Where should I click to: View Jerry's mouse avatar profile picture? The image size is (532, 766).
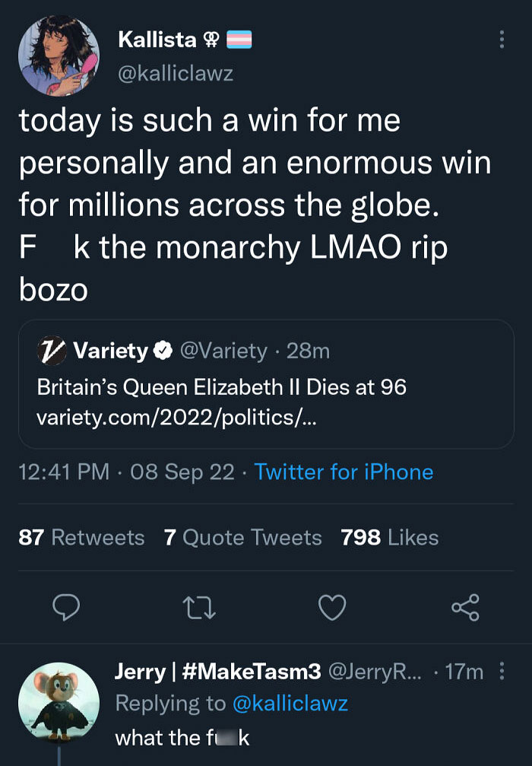58,701
